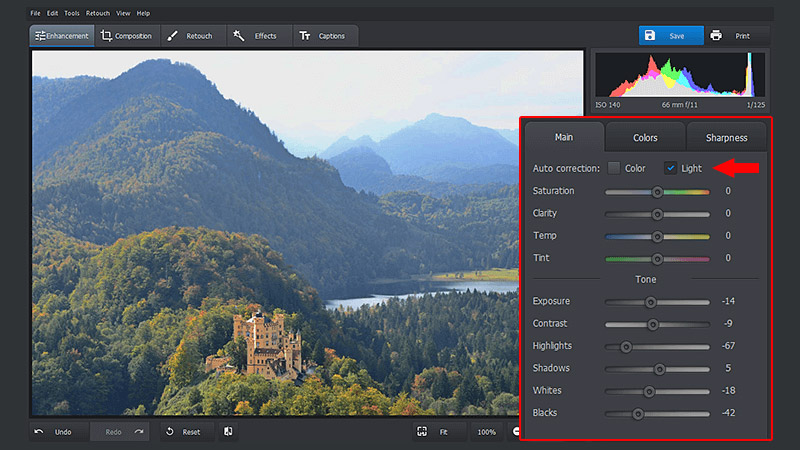Click the Exposure value -14
This screenshot has height=450, width=800.
728,301
